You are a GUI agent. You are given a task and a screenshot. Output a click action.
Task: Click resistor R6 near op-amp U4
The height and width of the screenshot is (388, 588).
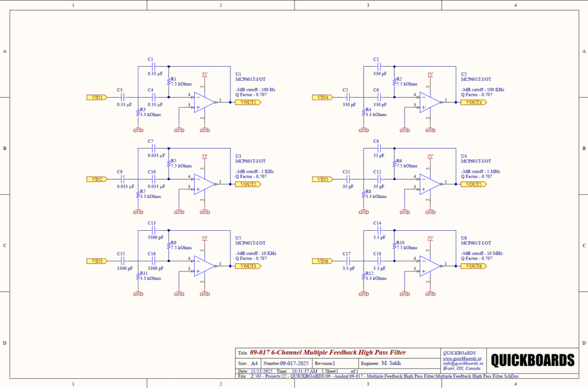point(395,162)
